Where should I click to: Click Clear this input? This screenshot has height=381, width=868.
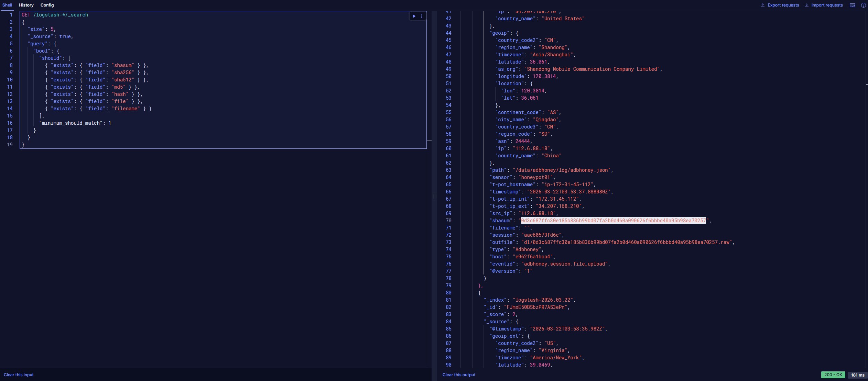[x=19, y=375]
